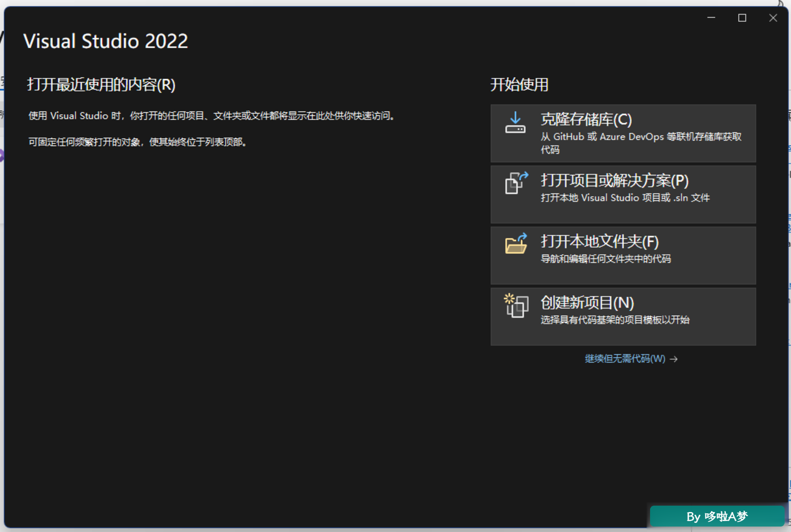Open 克隆存储库(C) card
Viewport: 791px width, 532px height.
click(623, 133)
